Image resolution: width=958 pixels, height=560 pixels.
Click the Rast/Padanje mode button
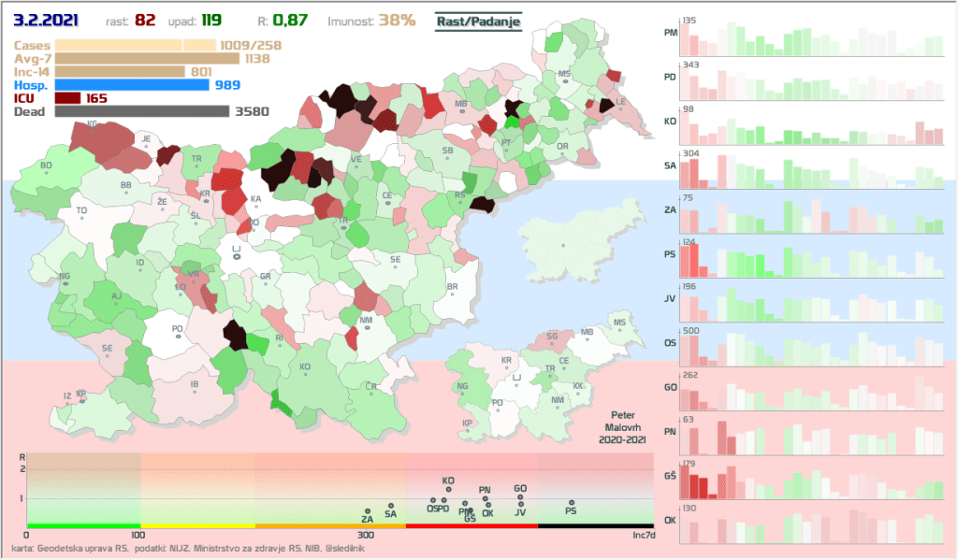pyautogui.click(x=477, y=21)
